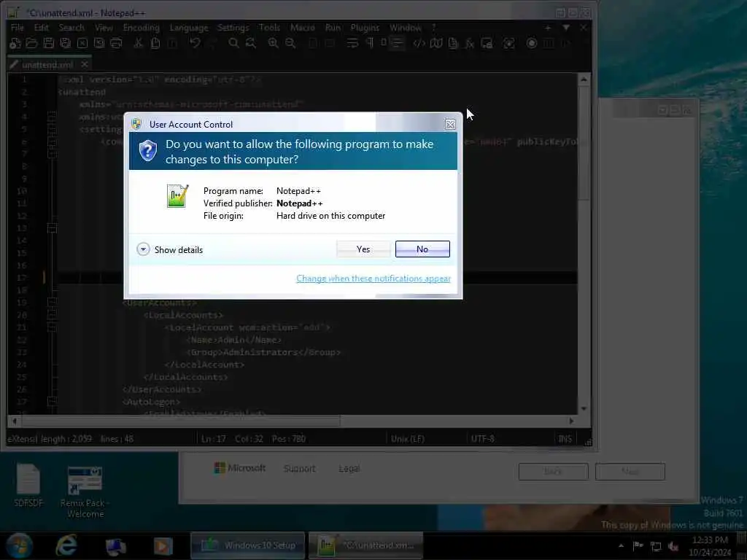747x560 pixels.
Task: Click the Open file toolbar icon
Action: pyautogui.click(x=31, y=43)
